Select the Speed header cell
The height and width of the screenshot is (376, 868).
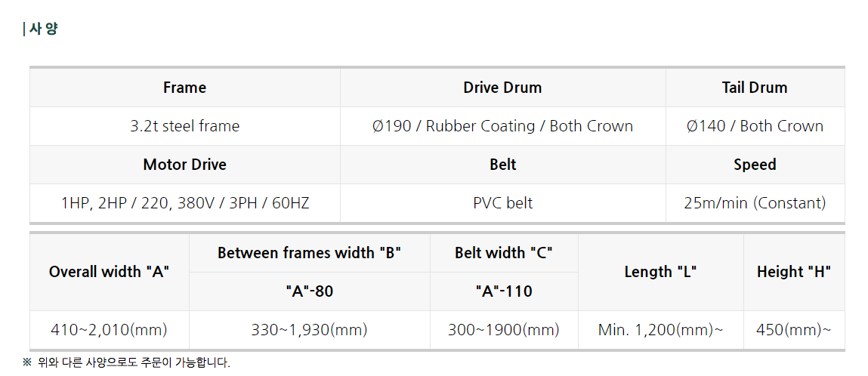click(755, 165)
